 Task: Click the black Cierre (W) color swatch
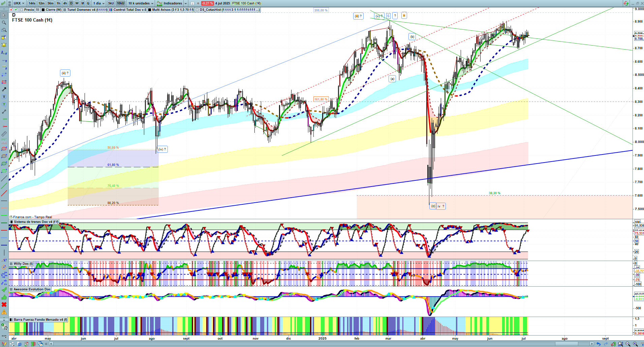point(43,10)
